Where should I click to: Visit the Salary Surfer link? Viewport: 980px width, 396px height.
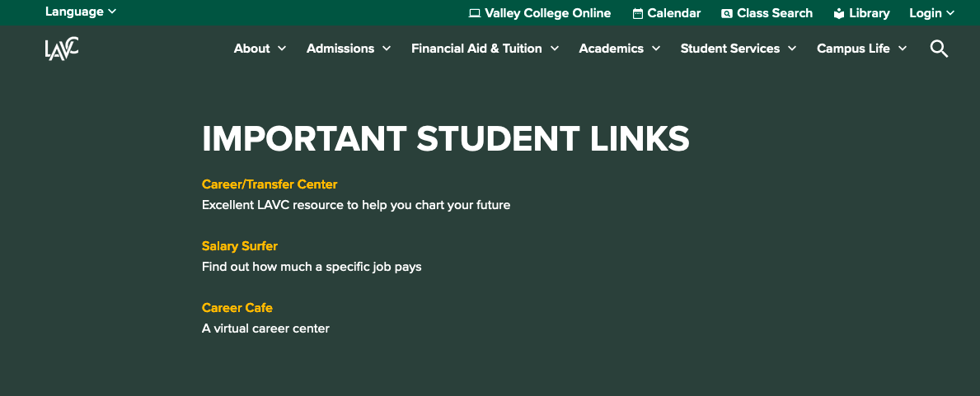tap(239, 246)
